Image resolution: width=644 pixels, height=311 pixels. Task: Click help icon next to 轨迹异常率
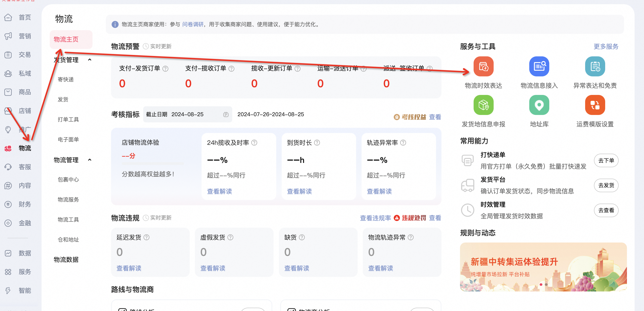click(403, 142)
